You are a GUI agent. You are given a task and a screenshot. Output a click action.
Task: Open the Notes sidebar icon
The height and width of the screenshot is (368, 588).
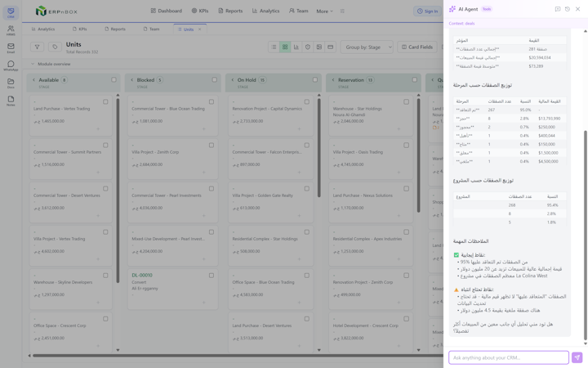coord(11,101)
